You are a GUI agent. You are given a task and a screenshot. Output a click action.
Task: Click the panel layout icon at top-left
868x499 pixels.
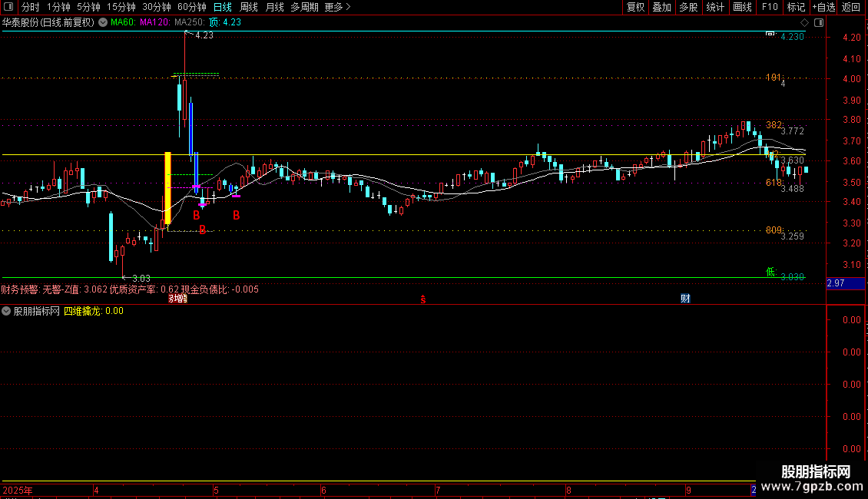(x=8, y=7)
